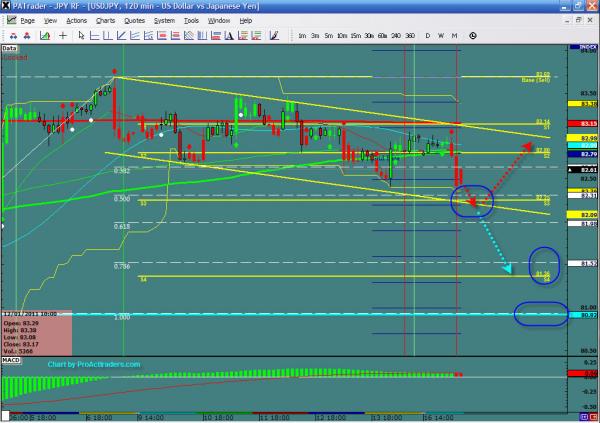This screenshot has width=600, height=423.
Task: Switch chart to 1m timeframe
Action: click(x=302, y=36)
